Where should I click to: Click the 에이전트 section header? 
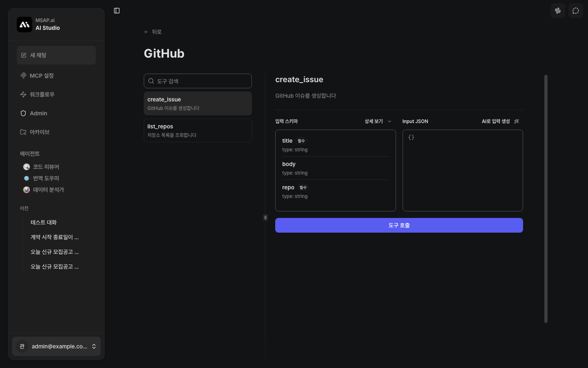[x=30, y=154]
